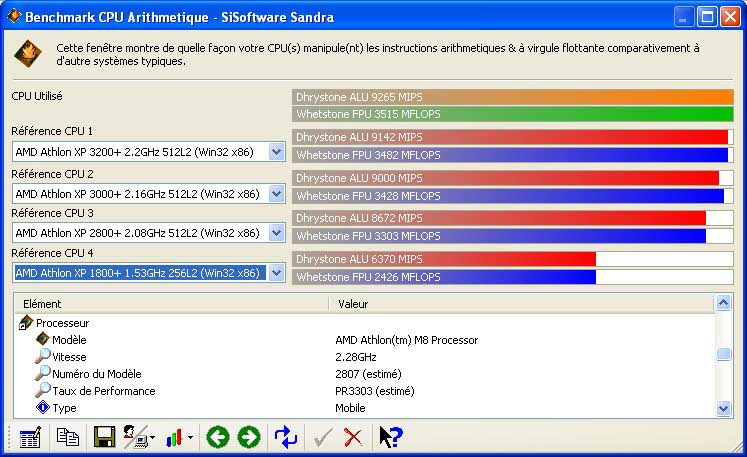Click the options spreadsheet icon in toolbar
Image resolution: width=747 pixels, height=457 pixels.
29,437
